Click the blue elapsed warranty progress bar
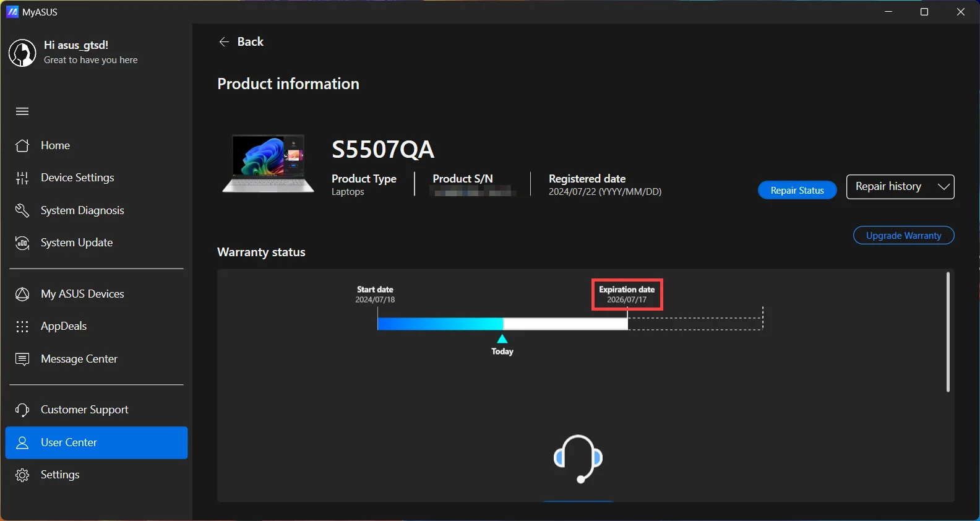Image resolution: width=980 pixels, height=521 pixels. pyautogui.click(x=440, y=324)
